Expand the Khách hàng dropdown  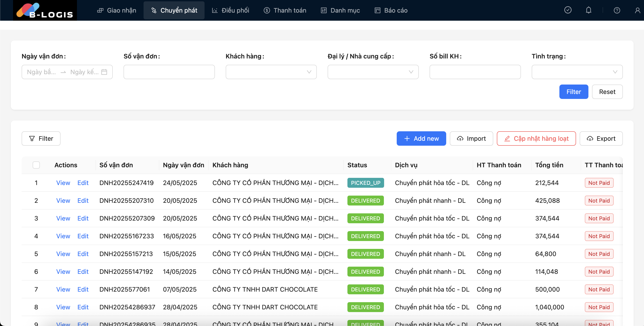[271, 72]
